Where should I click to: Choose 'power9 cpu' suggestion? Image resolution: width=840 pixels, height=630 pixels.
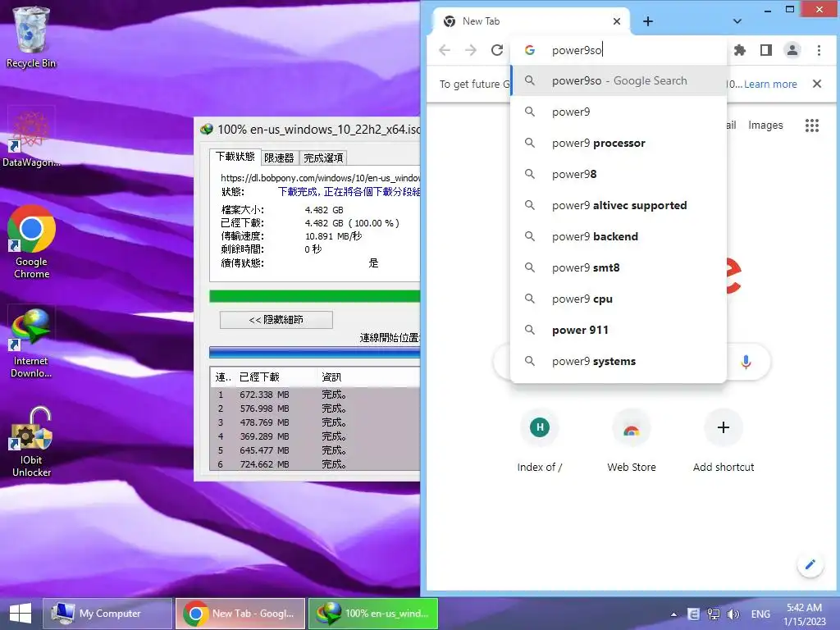(619, 299)
